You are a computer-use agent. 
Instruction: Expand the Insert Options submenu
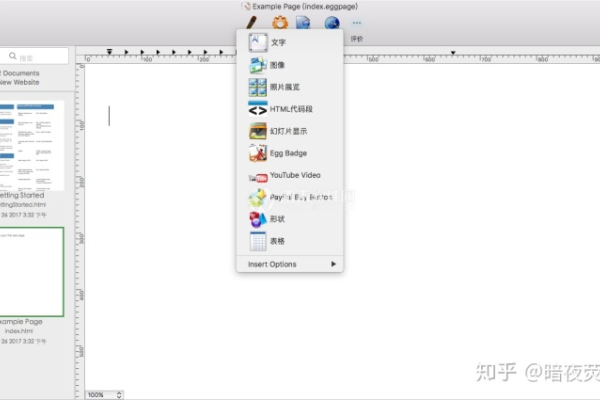290,264
